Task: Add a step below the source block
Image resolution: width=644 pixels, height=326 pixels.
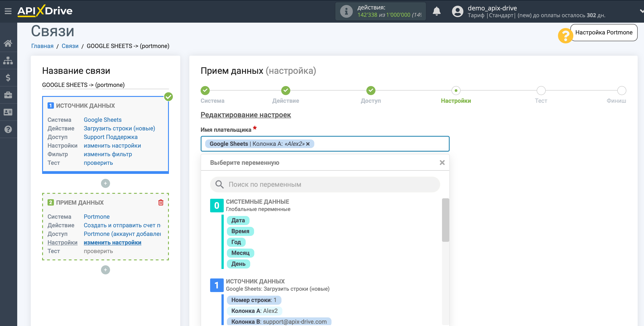Action: pyautogui.click(x=105, y=184)
